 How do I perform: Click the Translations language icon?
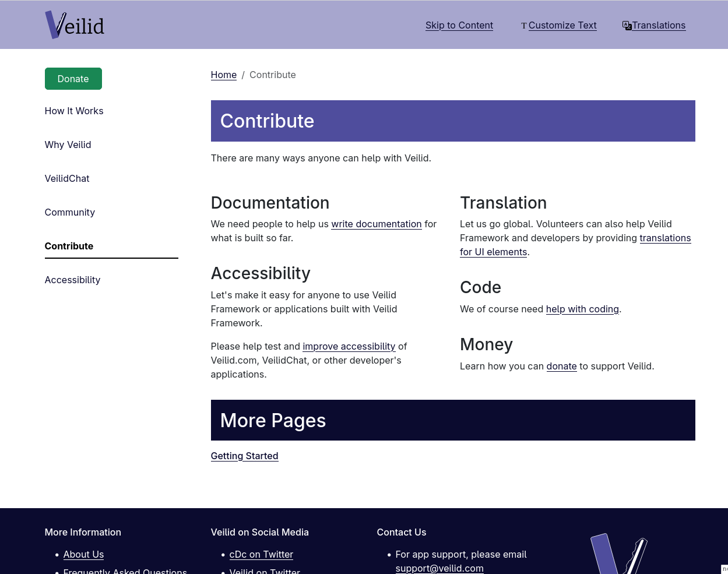click(x=627, y=26)
